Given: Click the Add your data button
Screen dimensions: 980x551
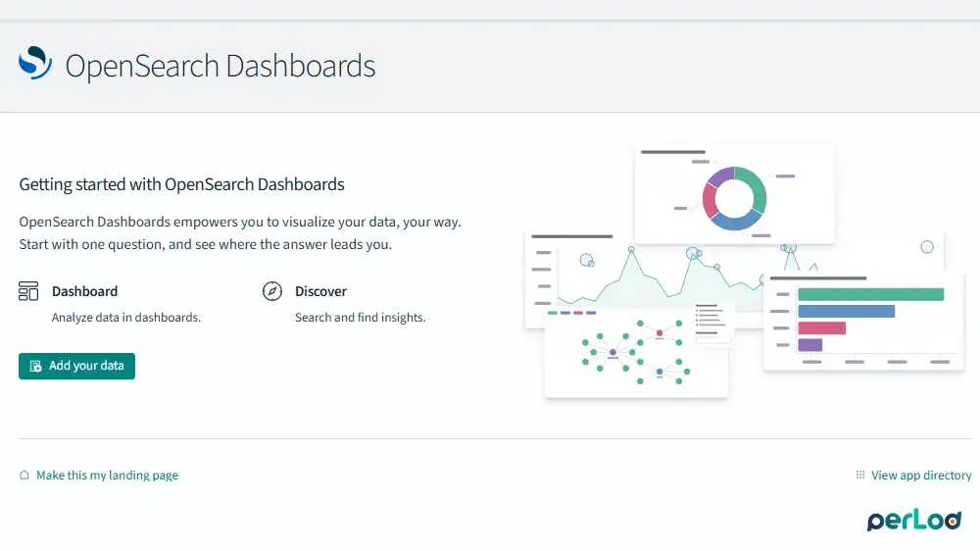Looking at the screenshot, I should tap(76, 366).
